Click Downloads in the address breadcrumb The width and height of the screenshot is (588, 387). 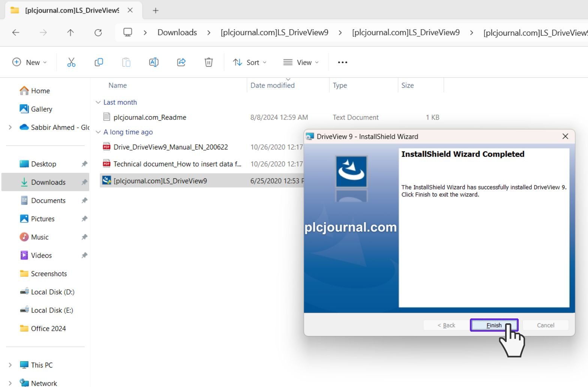177,33
